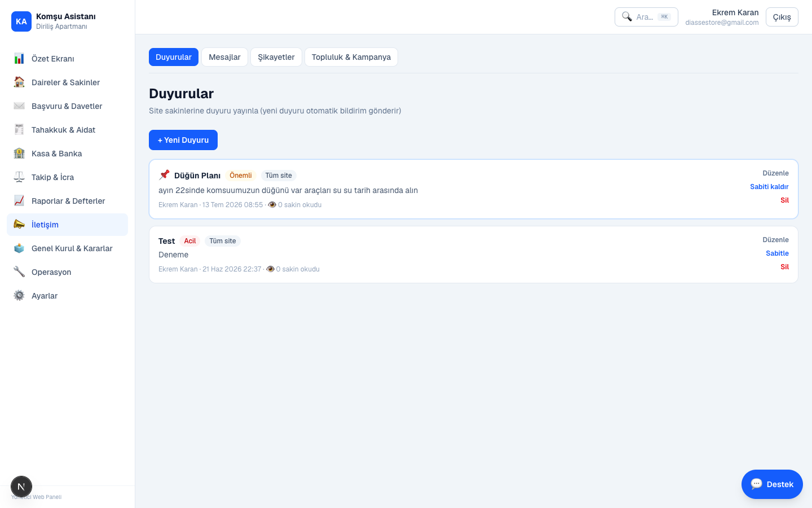Click Sabitle on Test announcement
Viewport: 812px width, 508px height.
(x=777, y=253)
